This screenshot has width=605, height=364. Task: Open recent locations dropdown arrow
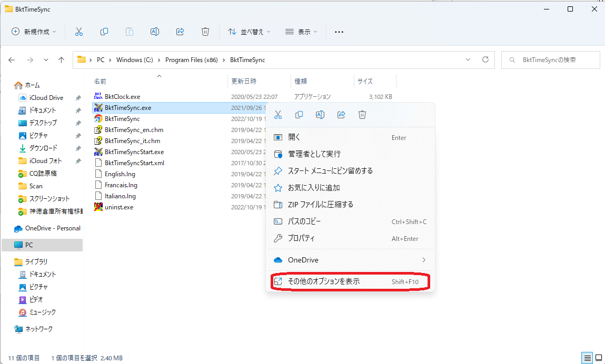click(x=46, y=60)
